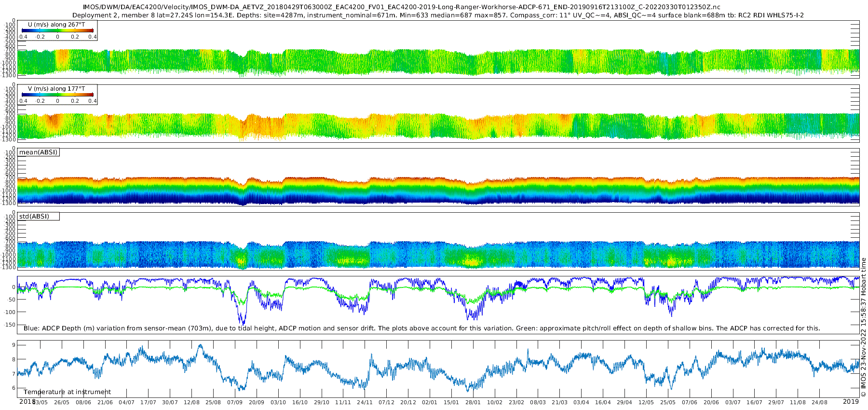Click the 11/08 date tick label
The image size is (868, 410).
click(798, 402)
